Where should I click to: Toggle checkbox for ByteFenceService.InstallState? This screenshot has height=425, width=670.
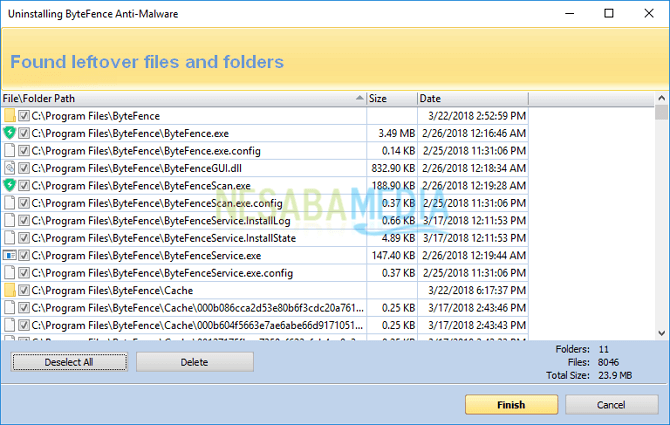24,238
